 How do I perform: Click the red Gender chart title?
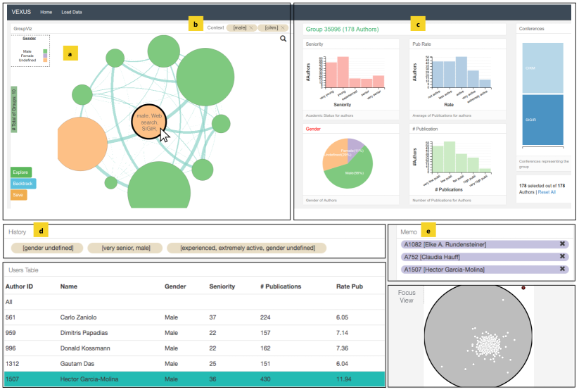[313, 129]
